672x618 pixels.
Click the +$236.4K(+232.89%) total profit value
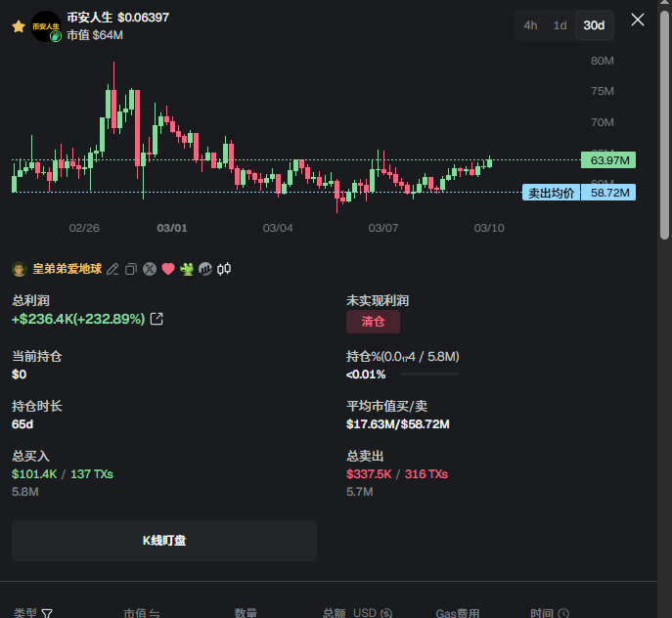78,319
